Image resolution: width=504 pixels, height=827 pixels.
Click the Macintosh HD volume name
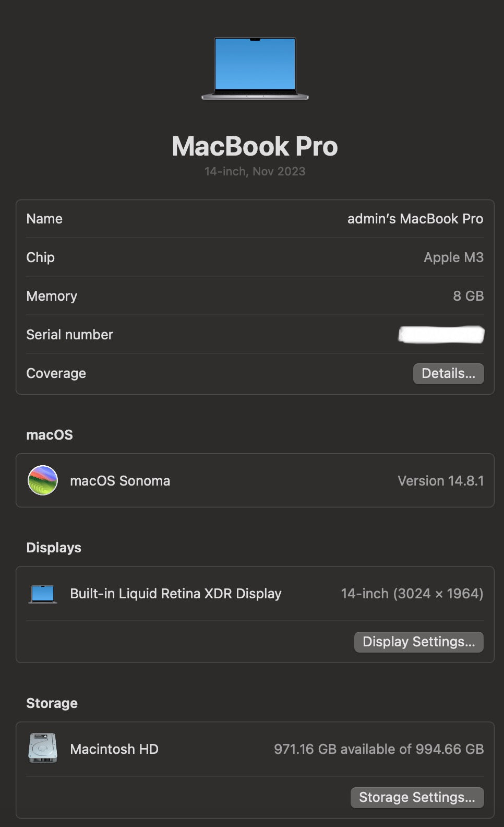[114, 749]
